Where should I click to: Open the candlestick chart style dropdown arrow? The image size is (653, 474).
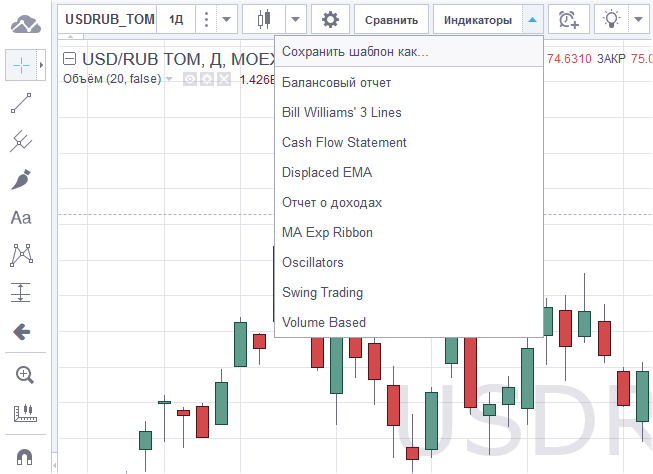[x=296, y=19]
